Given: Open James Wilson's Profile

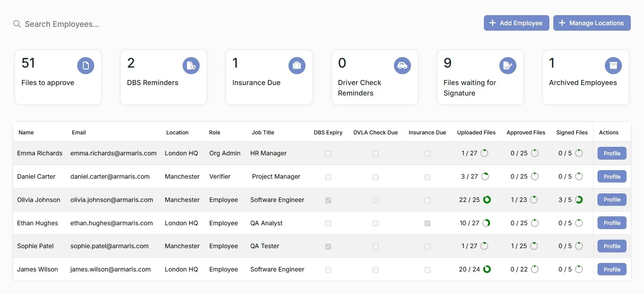Looking at the screenshot, I should (612, 270).
